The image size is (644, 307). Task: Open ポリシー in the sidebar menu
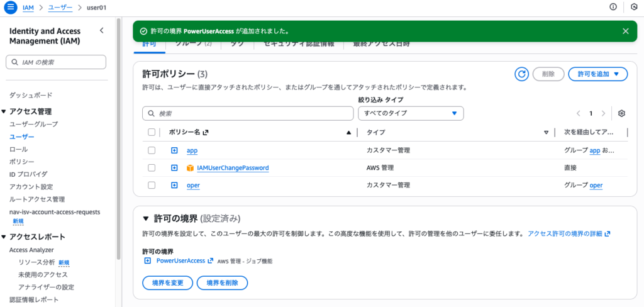[21, 162]
